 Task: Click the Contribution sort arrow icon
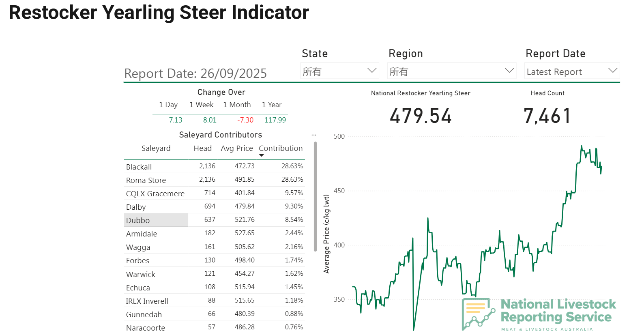pos(262,155)
